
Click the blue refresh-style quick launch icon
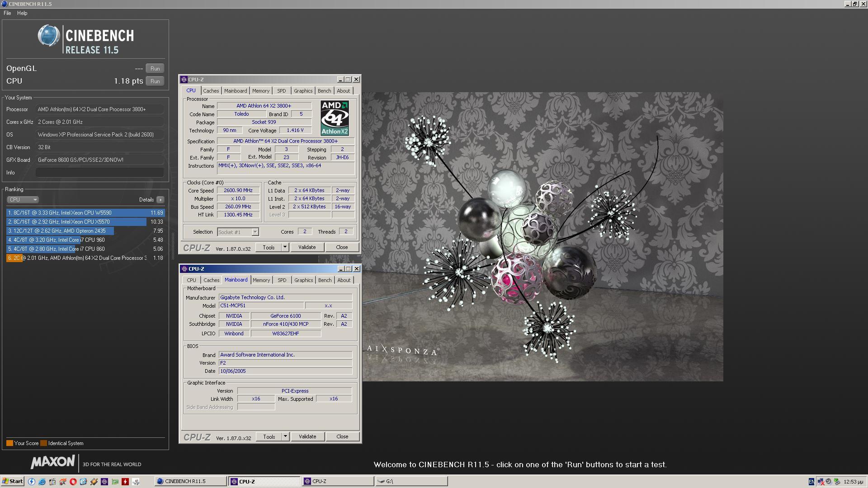click(x=83, y=482)
